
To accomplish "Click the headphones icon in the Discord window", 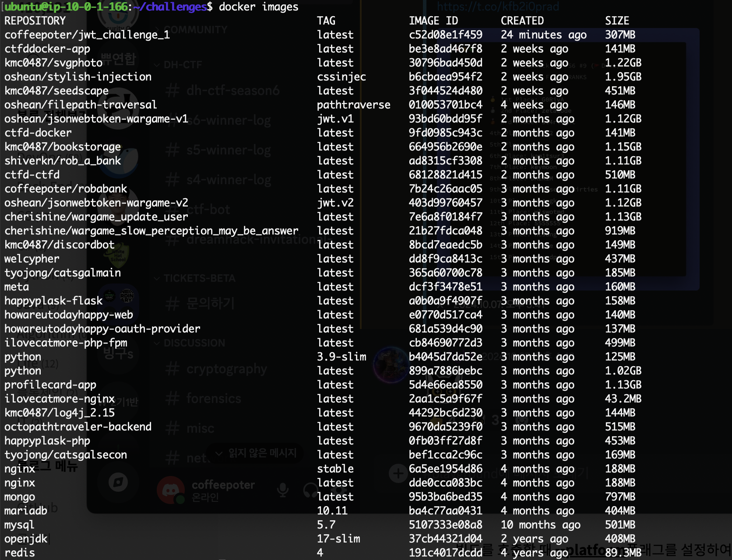I will [x=310, y=490].
